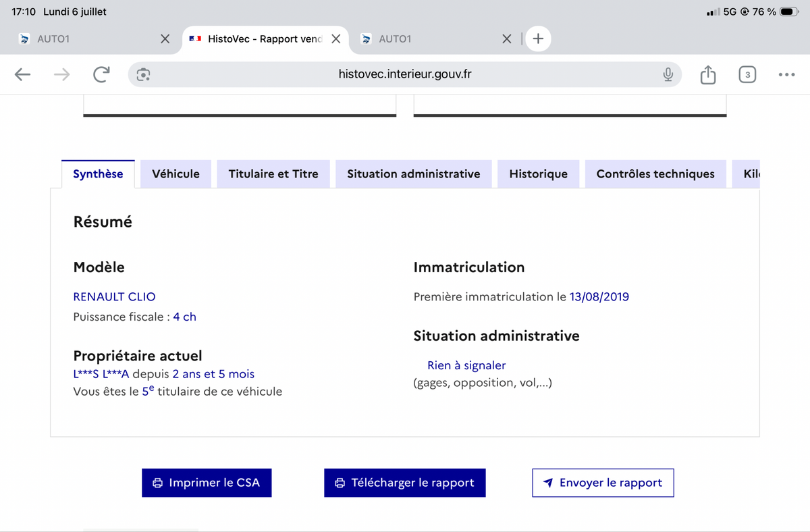The image size is (810, 532).
Task: Click the 4 ch fiscal power value
Action: (x=184, y=316)
